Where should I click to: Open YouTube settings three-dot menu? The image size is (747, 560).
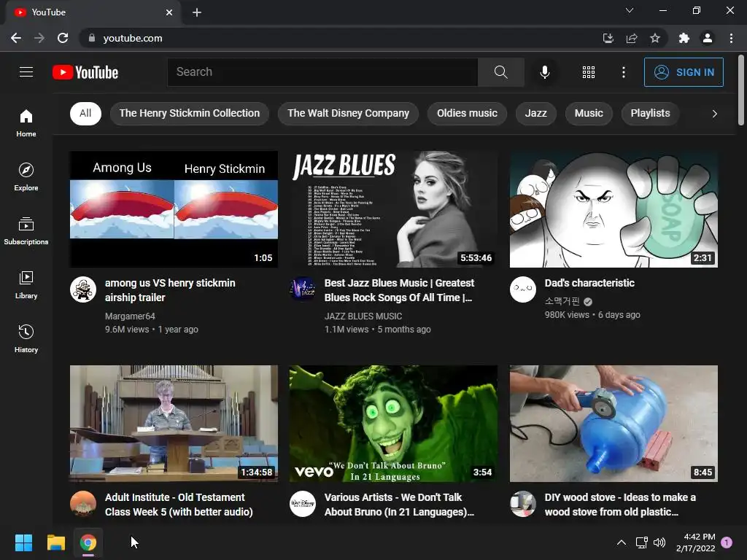(623, 72)
